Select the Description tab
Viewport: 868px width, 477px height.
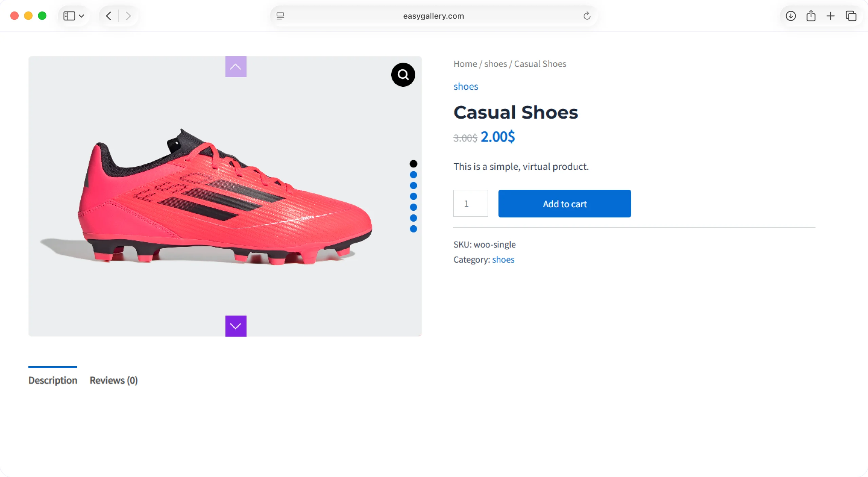pyautogui.click(x=53, y=380)
